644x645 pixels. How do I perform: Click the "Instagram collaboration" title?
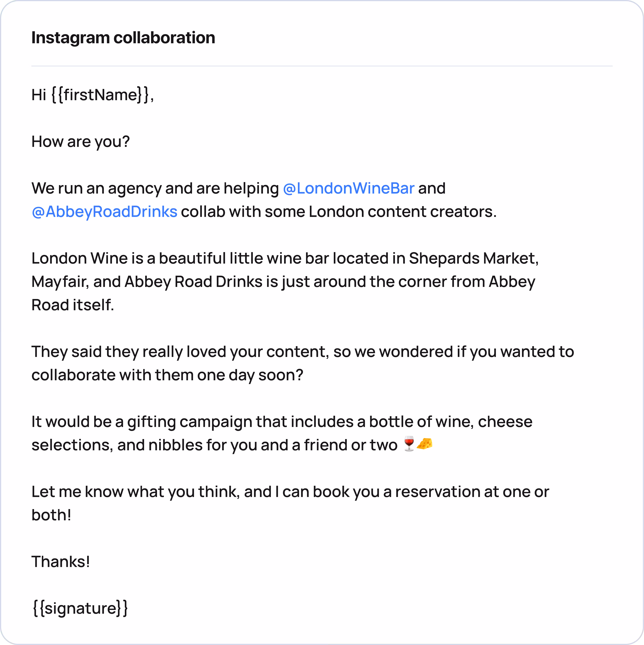pos(123,38)
